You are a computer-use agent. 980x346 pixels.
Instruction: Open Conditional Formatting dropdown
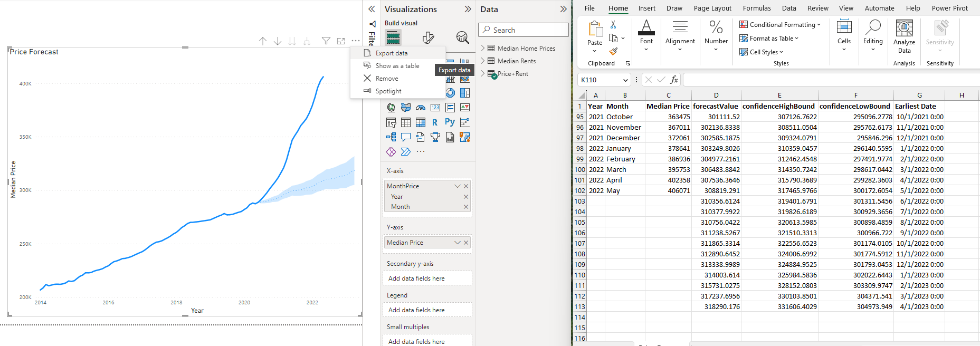(780, 24)
